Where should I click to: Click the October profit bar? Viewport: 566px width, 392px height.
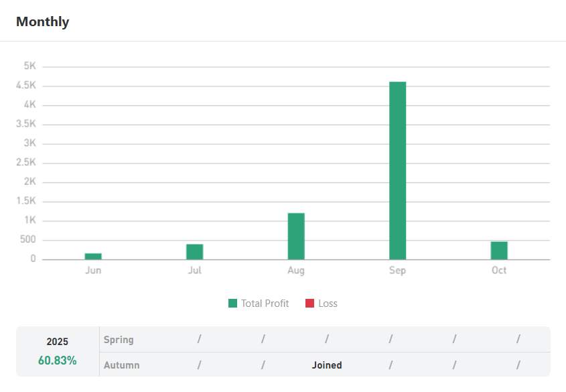click(x=499, y=250)
